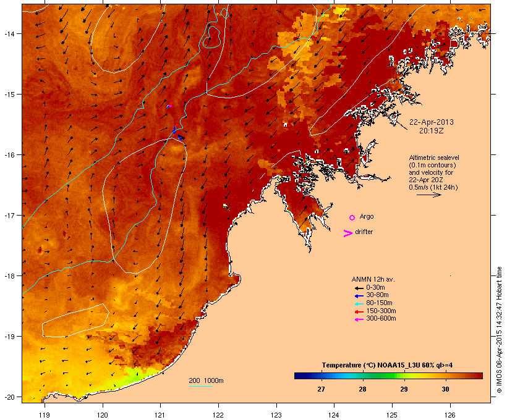Click the longitude axis label 123

(276, 415)
